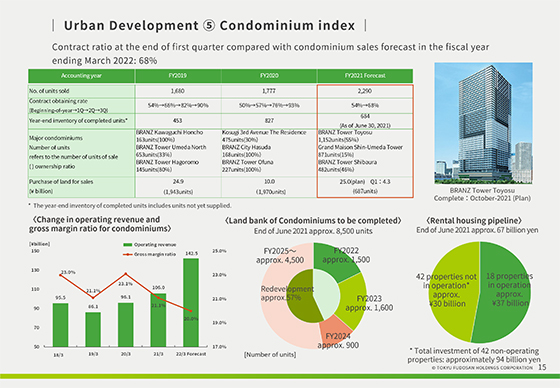Select the 'FY2020' column header
The image size is (560, 388).
(x=269, y=76)
